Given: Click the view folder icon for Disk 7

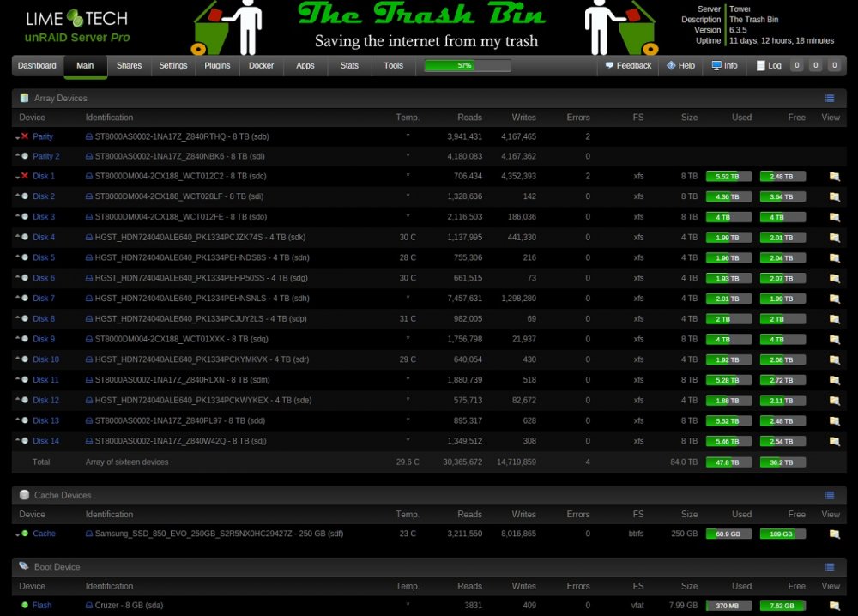Looking at the screenshot, I should coord(834,299).
